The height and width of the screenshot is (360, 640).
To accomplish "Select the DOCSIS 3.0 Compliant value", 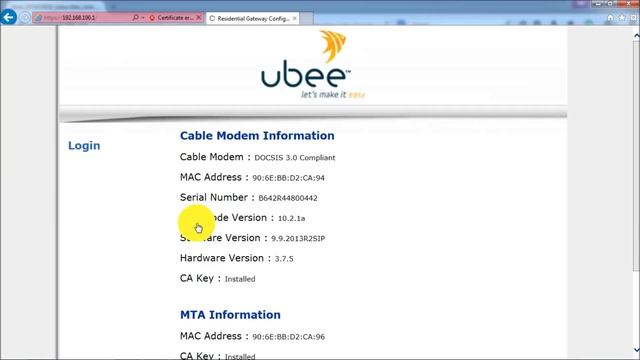I will pos(295,158).
